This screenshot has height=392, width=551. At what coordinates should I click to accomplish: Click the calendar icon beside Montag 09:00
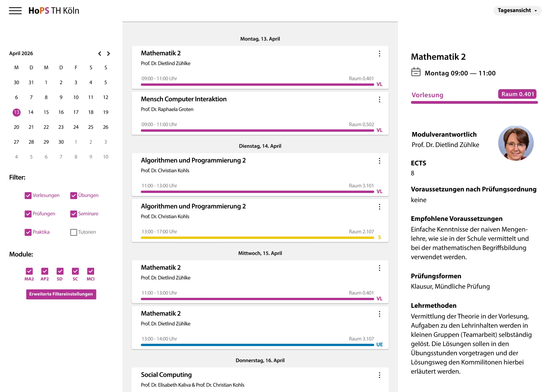point(416,72)
